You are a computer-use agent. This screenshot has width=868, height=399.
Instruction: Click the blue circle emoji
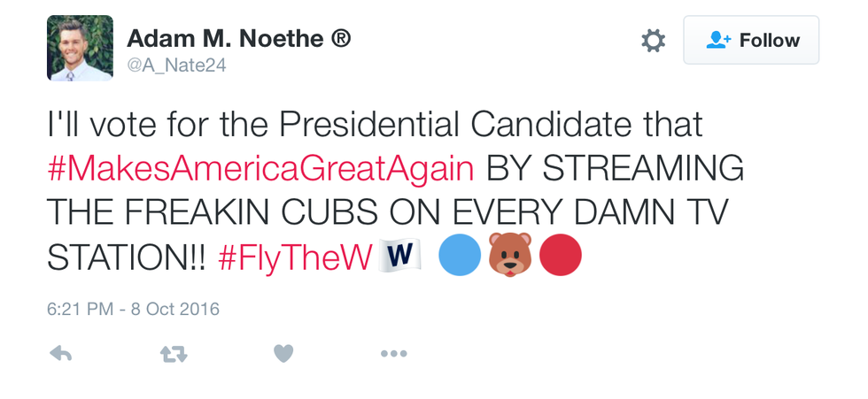coord(460,256)
